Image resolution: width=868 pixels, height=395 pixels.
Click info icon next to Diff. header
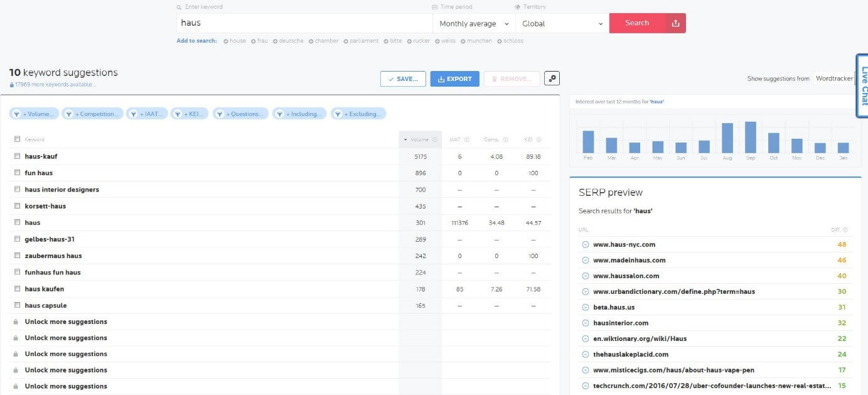(x=845, y=230)
